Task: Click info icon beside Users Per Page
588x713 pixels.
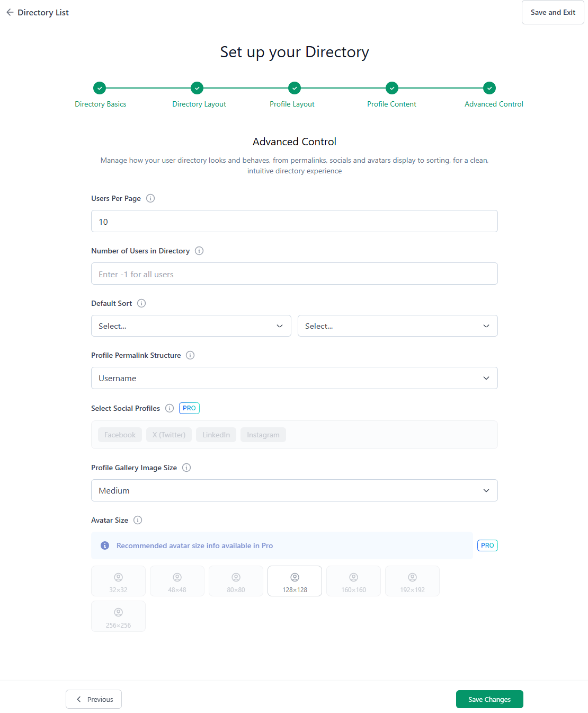Action: pos(150,198)
